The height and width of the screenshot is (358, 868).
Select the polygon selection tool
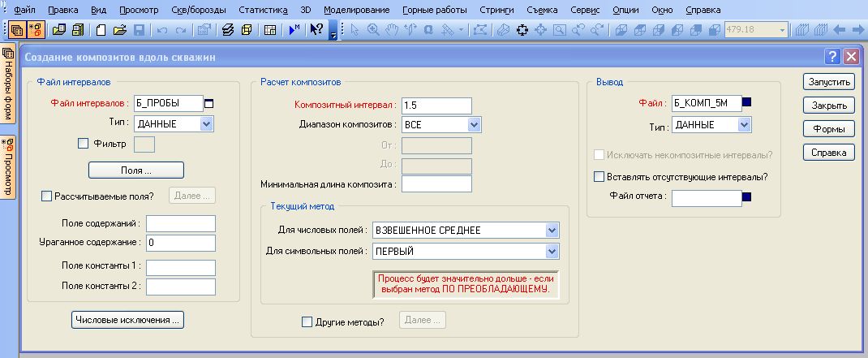(480, 30)
